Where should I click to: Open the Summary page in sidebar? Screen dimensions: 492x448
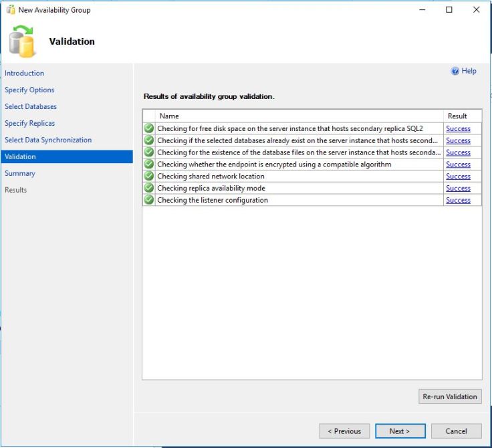20,174
